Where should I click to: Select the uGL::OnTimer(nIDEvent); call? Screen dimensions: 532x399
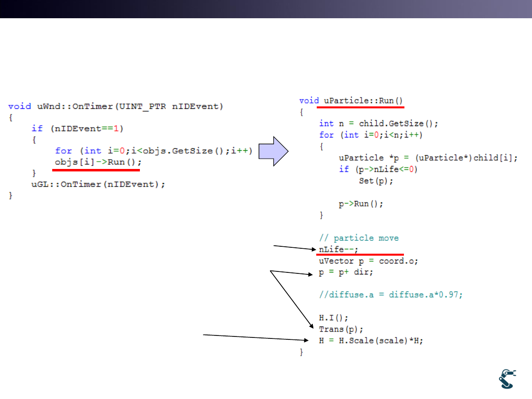[98, 184]
